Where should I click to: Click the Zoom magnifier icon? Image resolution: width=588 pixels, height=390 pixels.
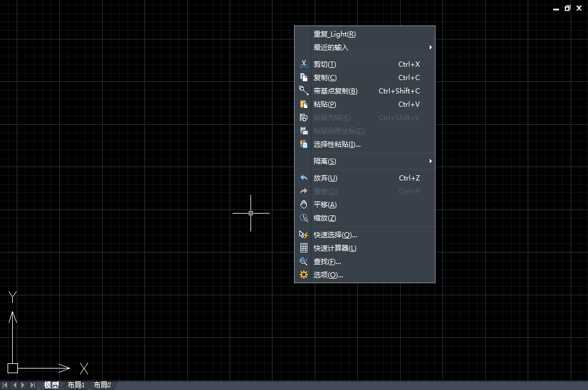[303, 218]
